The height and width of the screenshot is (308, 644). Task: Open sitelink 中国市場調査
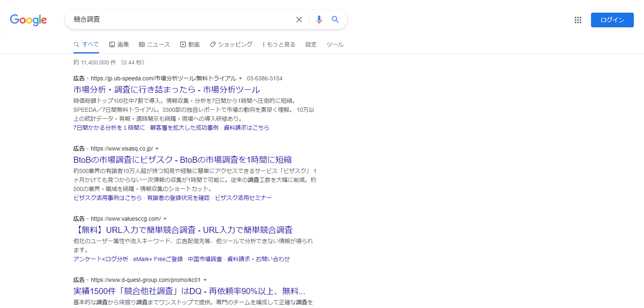pyautogui.click(x=205, y=259)
